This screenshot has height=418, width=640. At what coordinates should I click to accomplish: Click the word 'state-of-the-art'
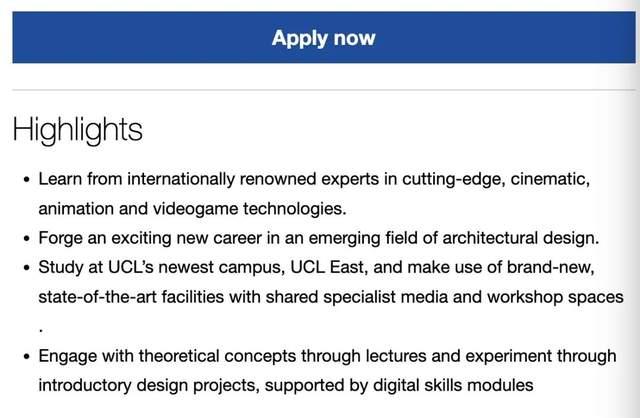(98, 297)
